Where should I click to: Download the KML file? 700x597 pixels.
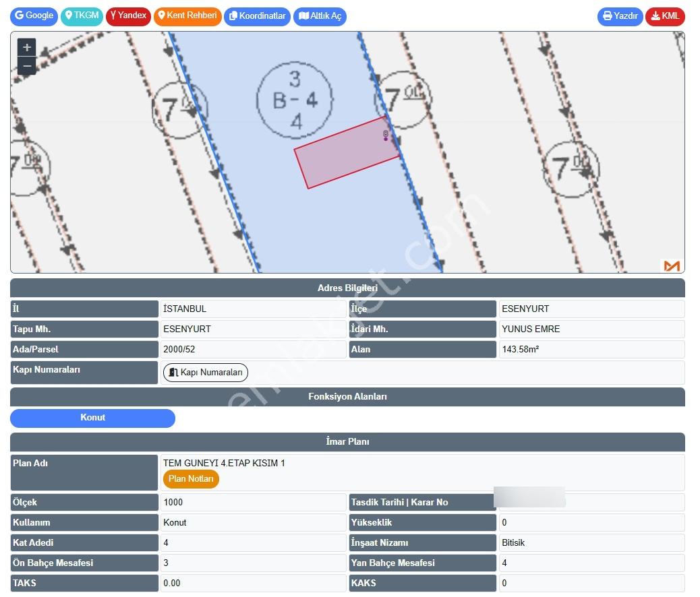click(665, 17)
